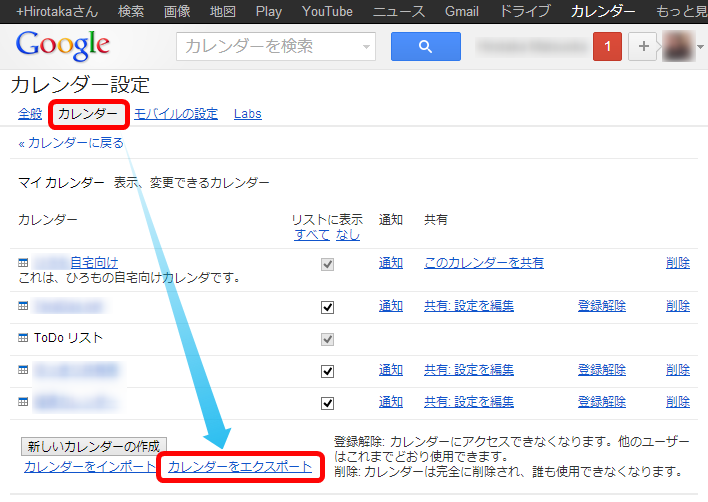Open 地図 in the top bar
This screenshot has width=708, height=502.
(223, 11)
